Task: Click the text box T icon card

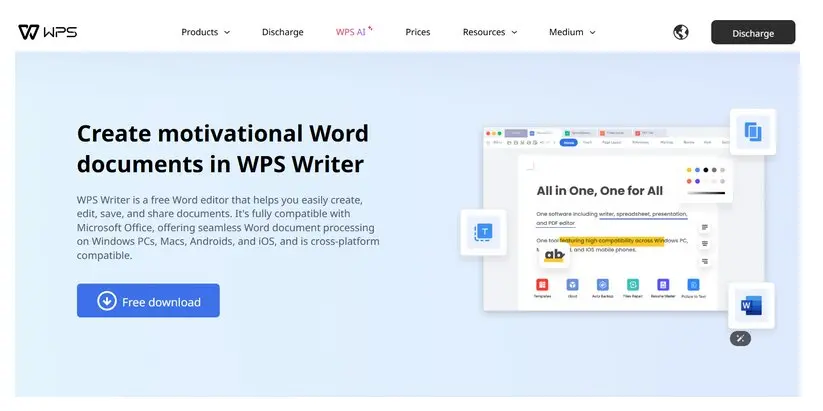Action: (x=484, y=232)
